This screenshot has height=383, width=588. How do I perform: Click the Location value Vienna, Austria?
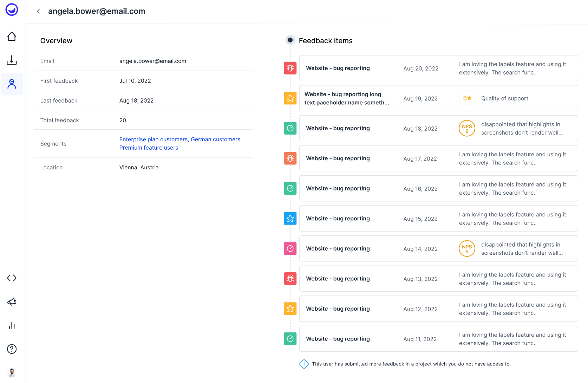pos(139,168)
